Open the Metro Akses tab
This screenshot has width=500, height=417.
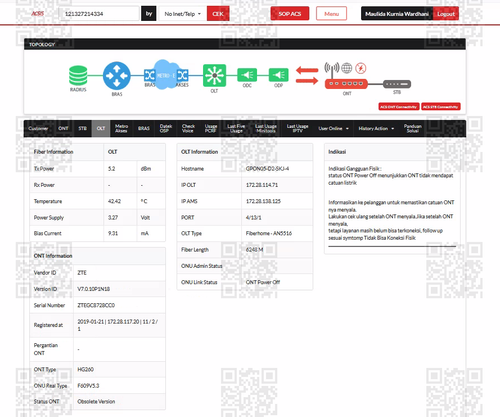[121, 128]
